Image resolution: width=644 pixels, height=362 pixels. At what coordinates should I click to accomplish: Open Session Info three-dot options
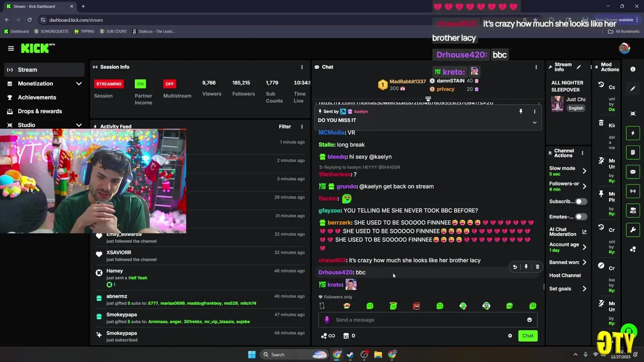coord(302,67)
